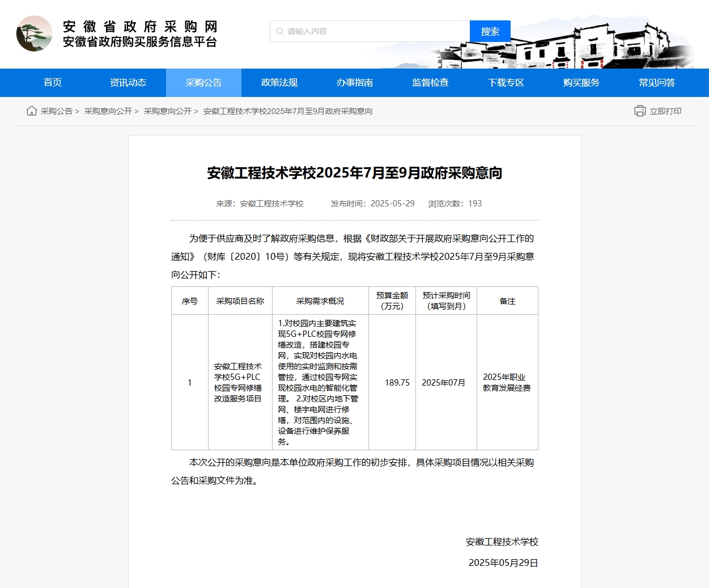This screenshot has width=709, height=588.
Task: Go to 购买服务 menu item
Action: tap(581, 83)
